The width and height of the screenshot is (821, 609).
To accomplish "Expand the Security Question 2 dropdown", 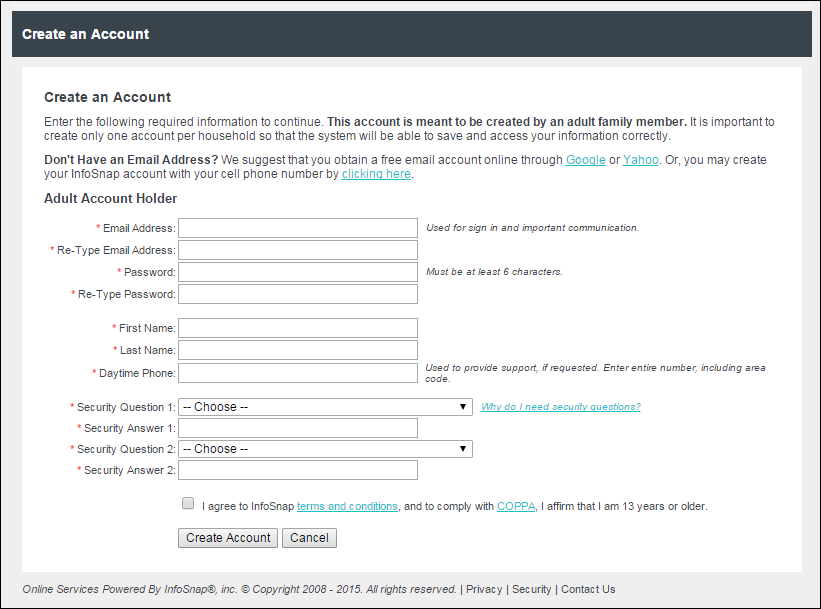I will click(325, 449).
